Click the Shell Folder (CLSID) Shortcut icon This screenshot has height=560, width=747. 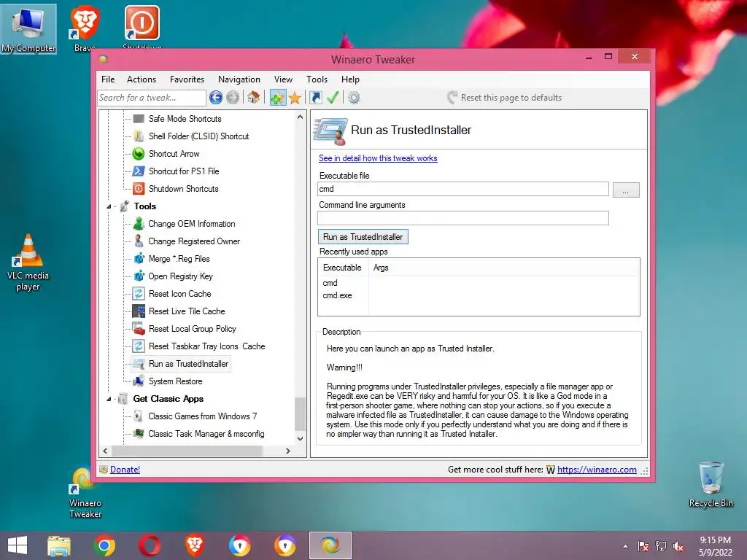click(x=139, y=136)
